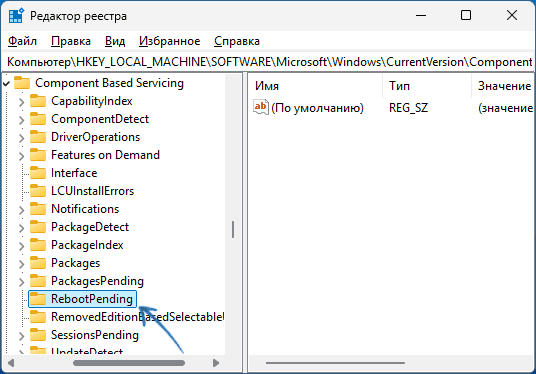Click the CapabilityIndex folder icon

(x=38, y=101)
